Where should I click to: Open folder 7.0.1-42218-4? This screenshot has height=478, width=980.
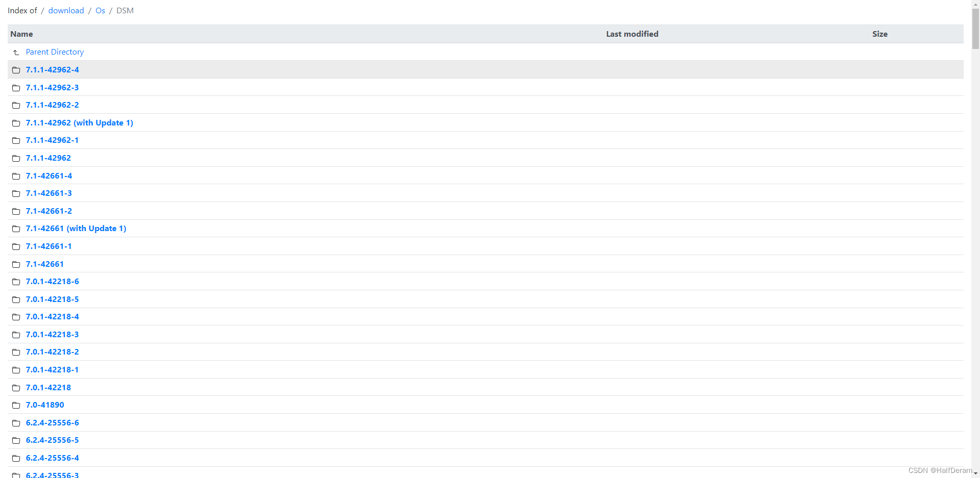pos(53,317)
